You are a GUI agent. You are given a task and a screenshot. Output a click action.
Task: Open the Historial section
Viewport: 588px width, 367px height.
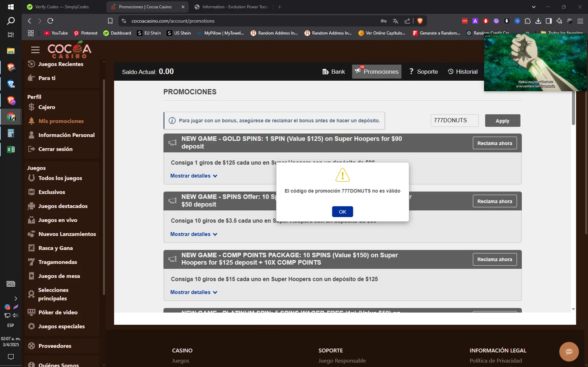click(x=463, y=72)
